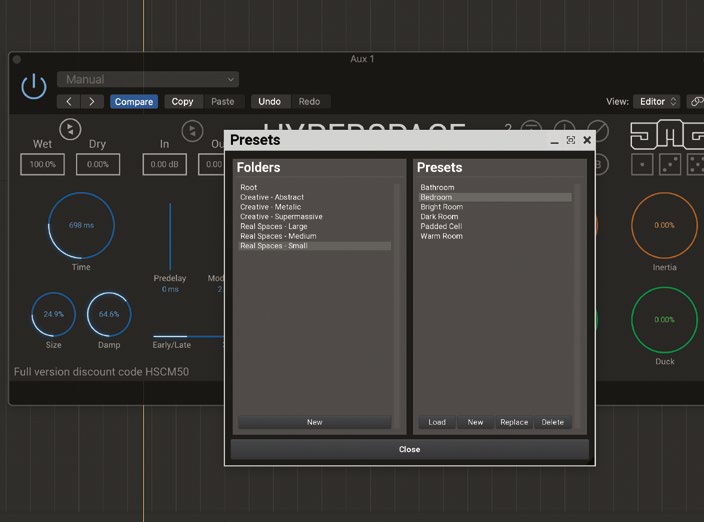Image resolution: width=704 pixels, height=522 pixels.
Task: Click the Wet percentage value field
Action: pos(42,164)
